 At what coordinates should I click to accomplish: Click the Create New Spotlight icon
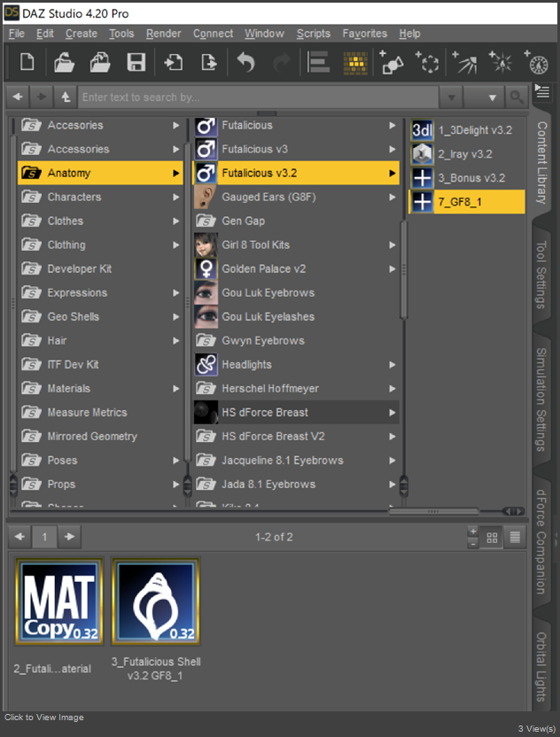[x=464, y=62]
